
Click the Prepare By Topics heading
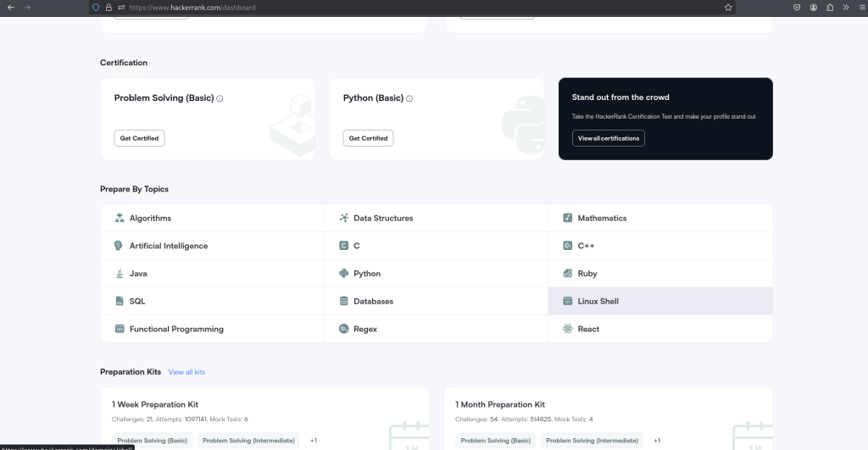pyautogui.click(x=134, y=189)
